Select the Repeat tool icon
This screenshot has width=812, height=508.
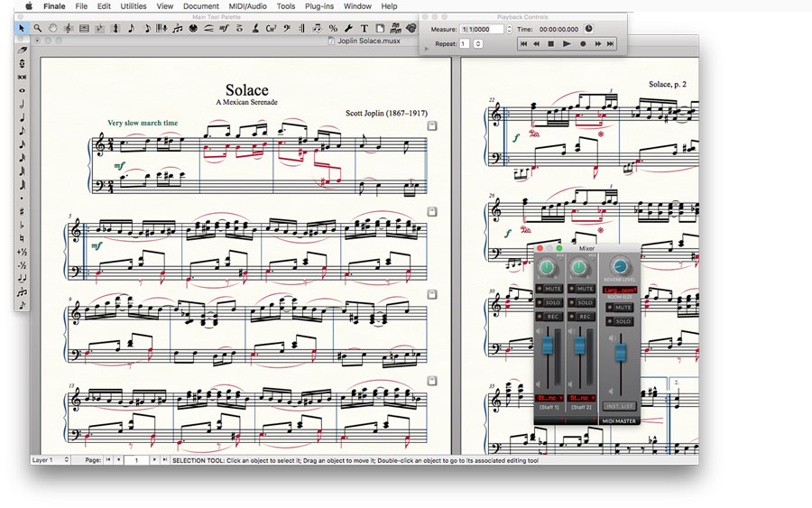[x=302, y=28]
